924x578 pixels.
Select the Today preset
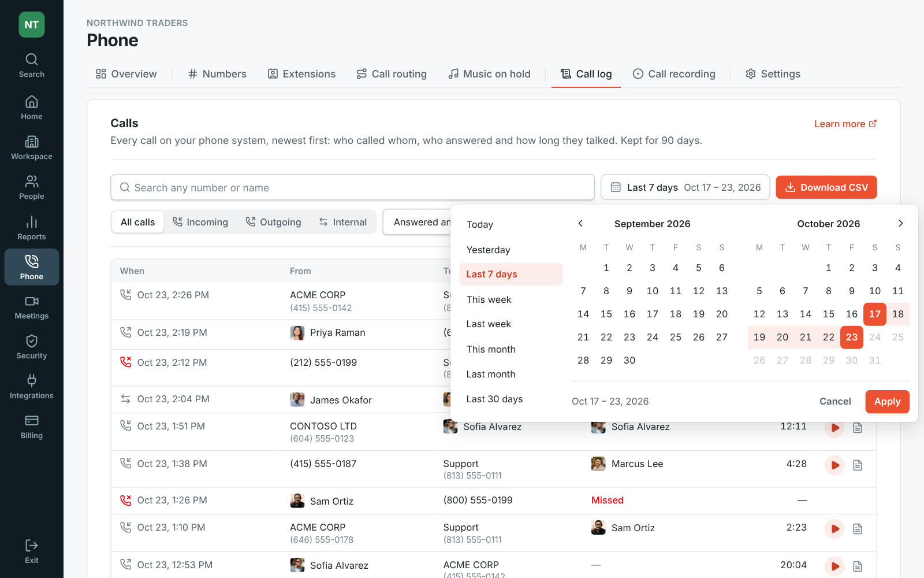coord(511,224)
